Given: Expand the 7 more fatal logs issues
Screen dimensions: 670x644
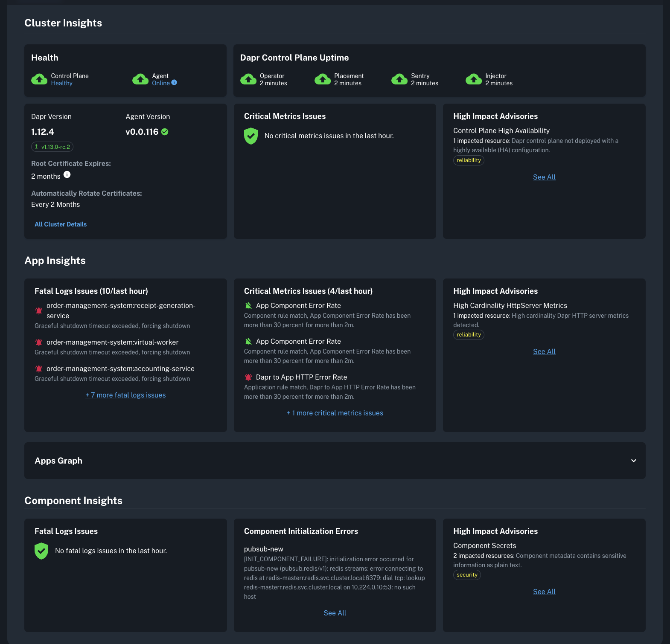Looking at the screenshot, I should click(x=125, y=395).
